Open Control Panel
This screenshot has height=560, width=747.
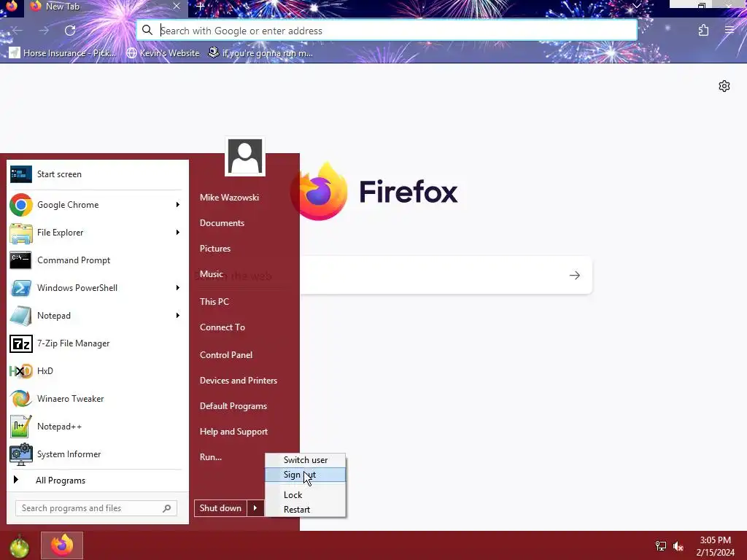pos(226,355)
